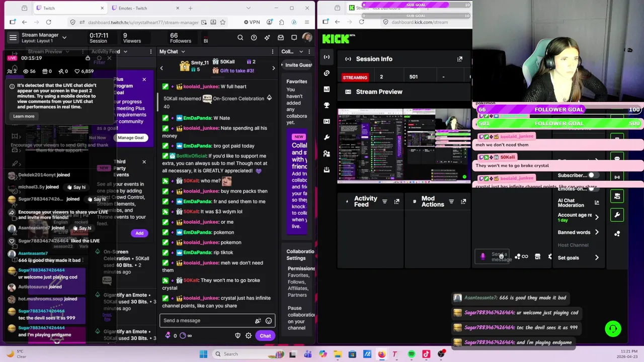644x362 pixels.
Task: Click the Kick Stream Preview thumbnail
Action: coord(404,146)
